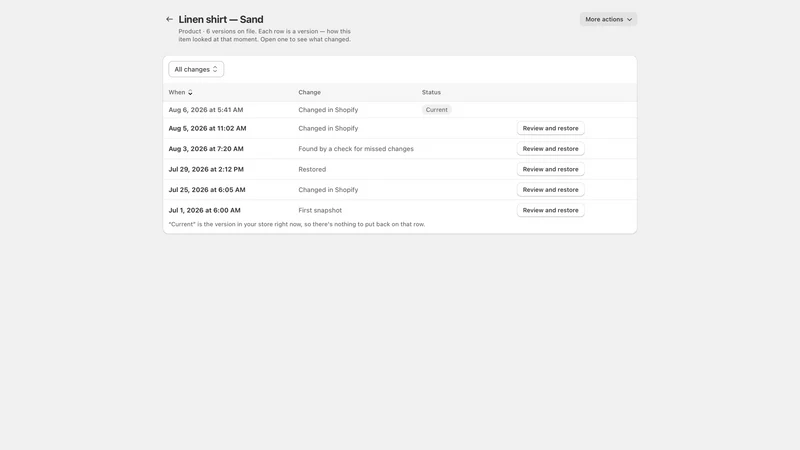Open the More actions dropdown
This screenshot has width=800, height=450.
point(608,19)
